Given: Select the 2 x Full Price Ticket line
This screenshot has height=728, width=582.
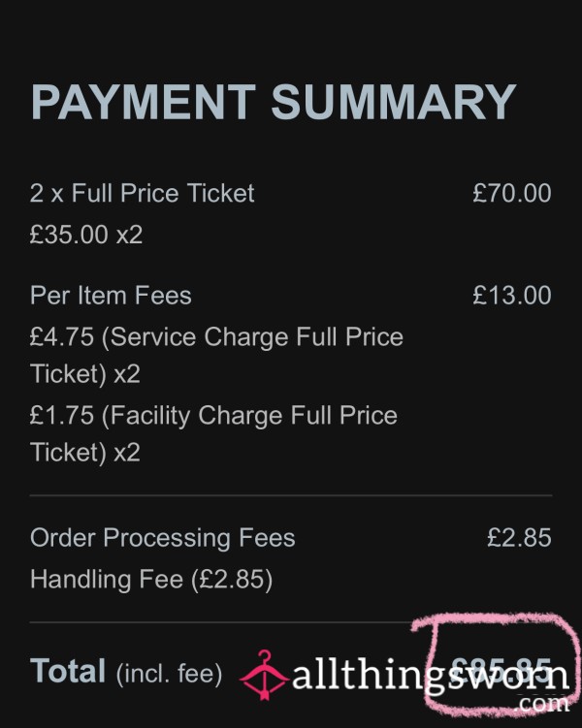Looking at the screenshot, I should click(x=143, y=193).
